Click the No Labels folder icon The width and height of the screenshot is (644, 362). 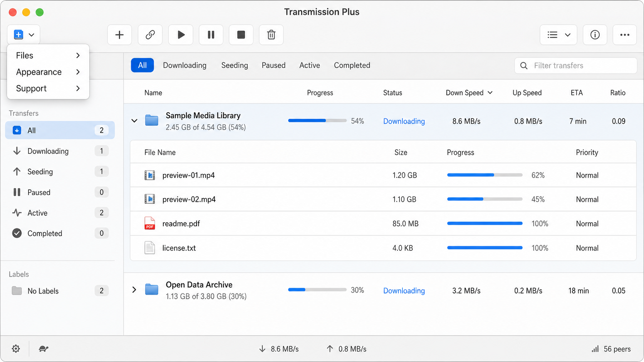[x=17, y=290]
